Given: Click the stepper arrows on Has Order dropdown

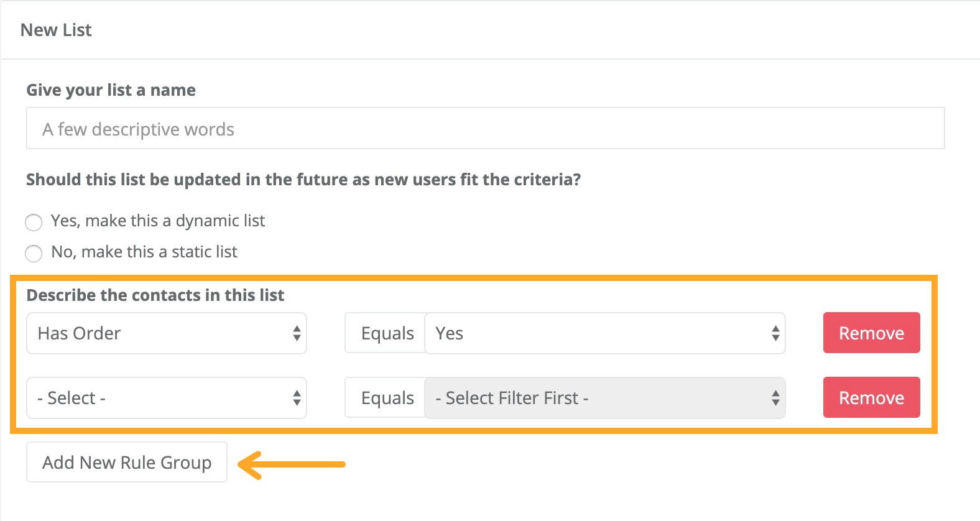Looking at the screenshot, I should pos(297,333).
